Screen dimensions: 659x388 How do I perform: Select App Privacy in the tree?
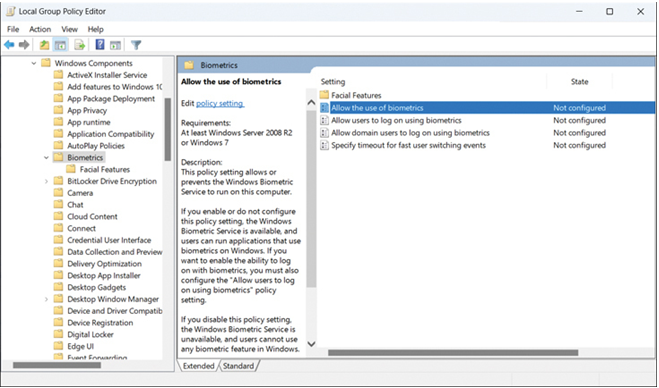[87, 110]
